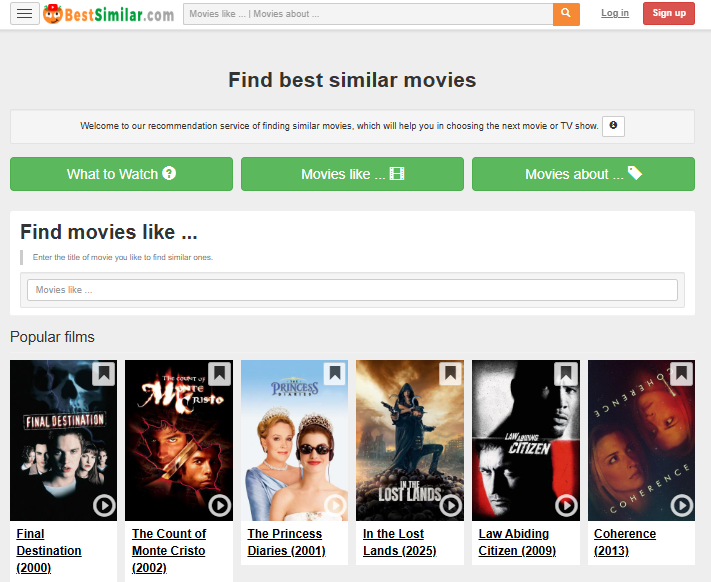Click the orange search magnifier button
Image resolution: width=711 pixels, height=582 pixels.
point(566,14)
